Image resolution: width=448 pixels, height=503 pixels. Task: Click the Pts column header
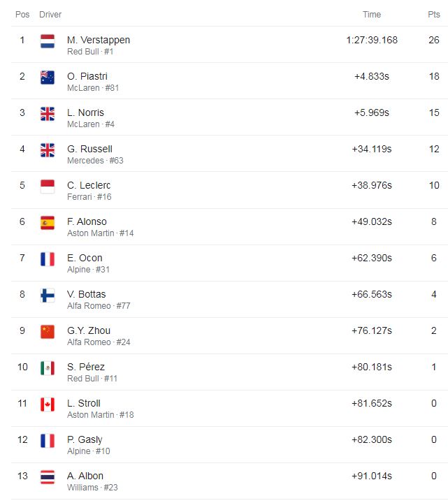coord(434,15)
